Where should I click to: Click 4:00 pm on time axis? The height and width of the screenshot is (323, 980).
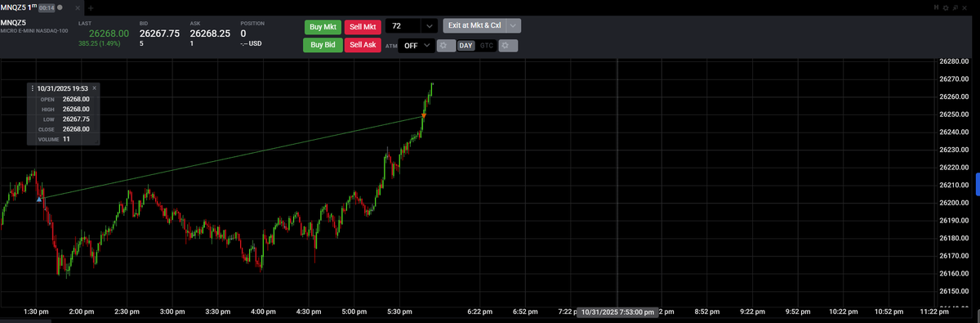pyautogui.click(x=263, y=312)
